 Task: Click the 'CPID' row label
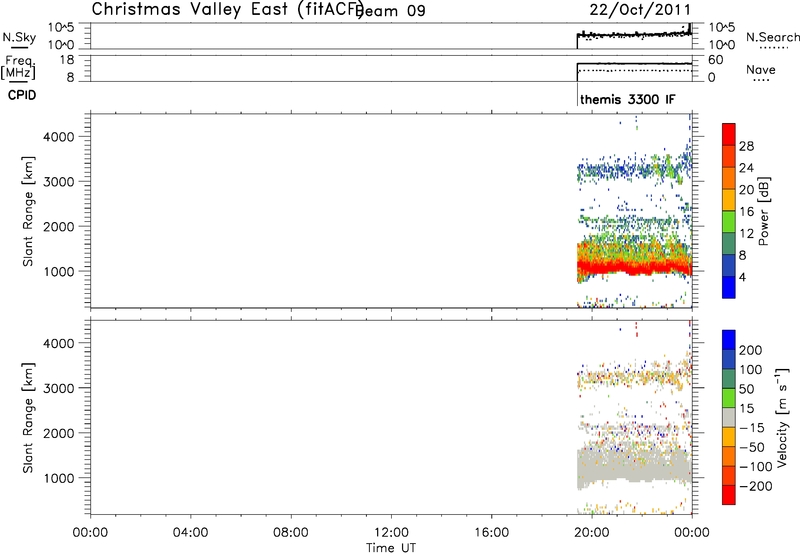(22, 95)
